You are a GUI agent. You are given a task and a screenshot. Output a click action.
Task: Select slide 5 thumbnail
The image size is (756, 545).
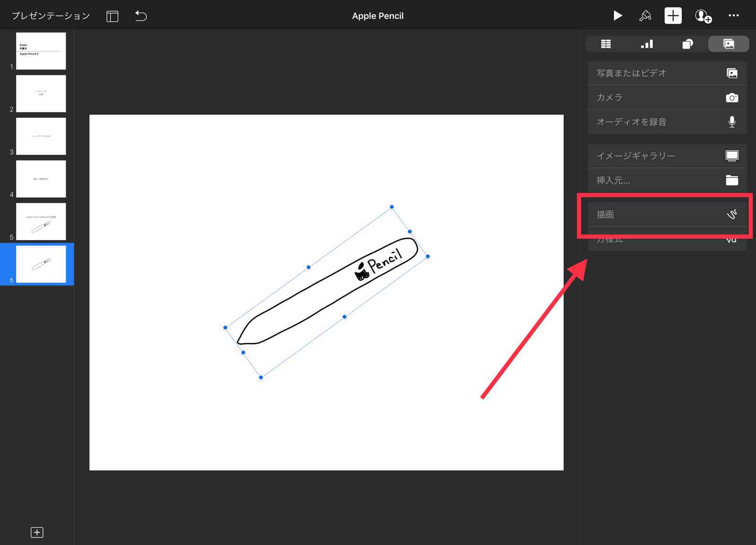click(x=41, y=222)
